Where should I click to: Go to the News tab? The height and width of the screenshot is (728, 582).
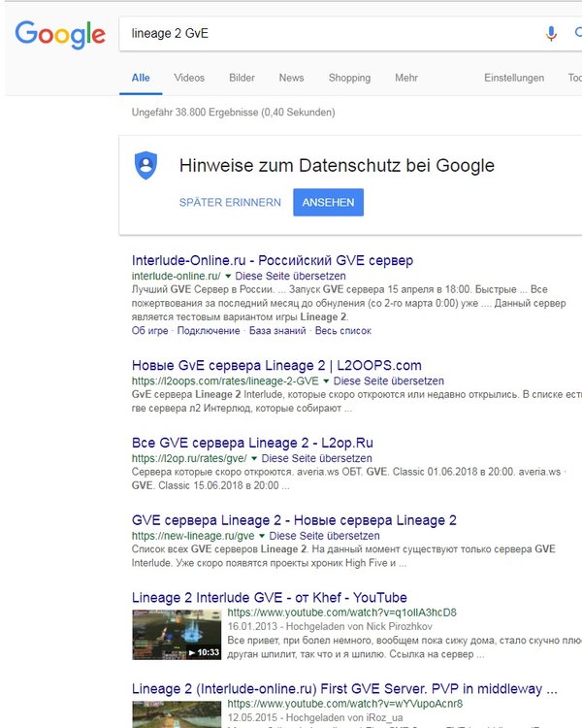pos(291,78)
